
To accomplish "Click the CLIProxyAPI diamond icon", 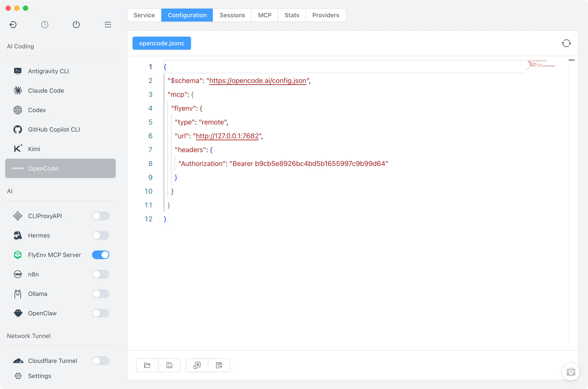I will 18,216.
